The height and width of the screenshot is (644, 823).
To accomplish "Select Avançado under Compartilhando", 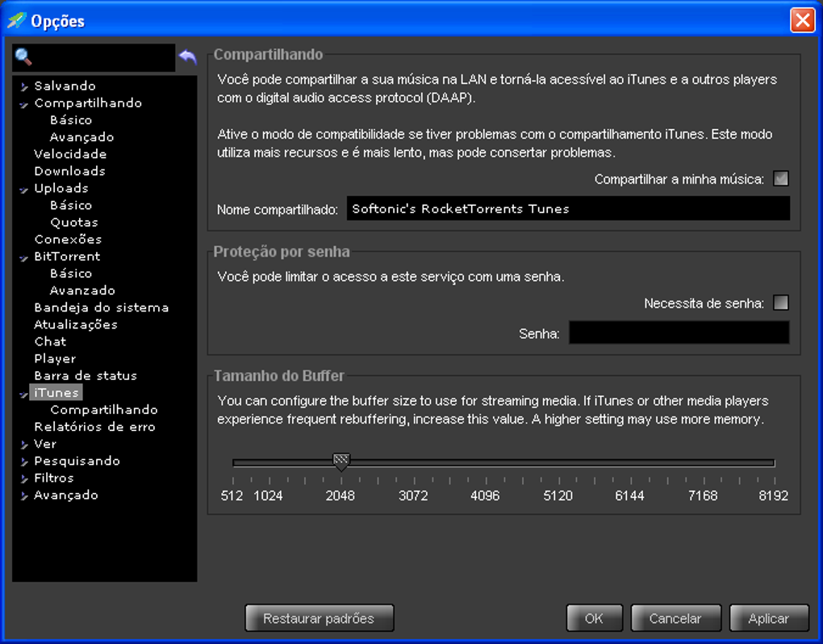I will 81,137.
